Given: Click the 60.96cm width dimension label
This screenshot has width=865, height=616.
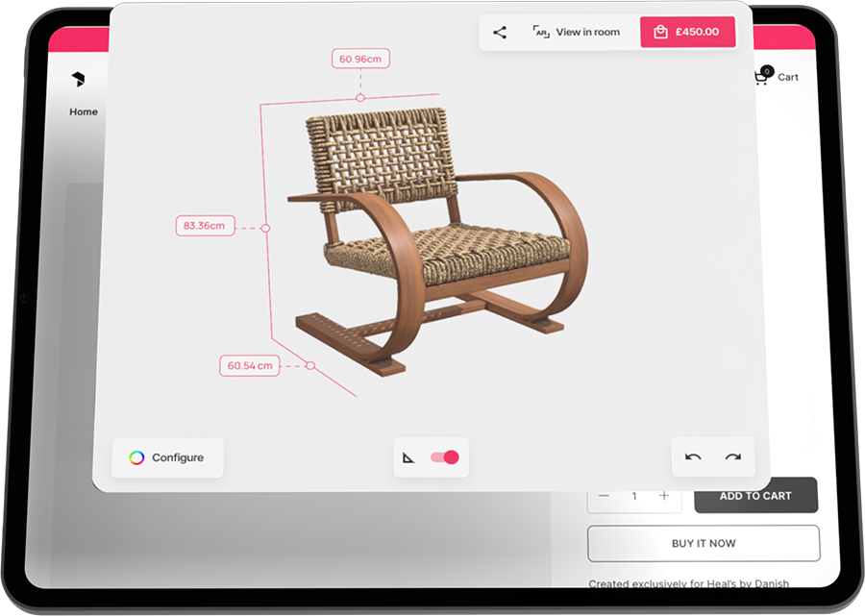Looking at the screenshot, I should (x=359, y=58).
